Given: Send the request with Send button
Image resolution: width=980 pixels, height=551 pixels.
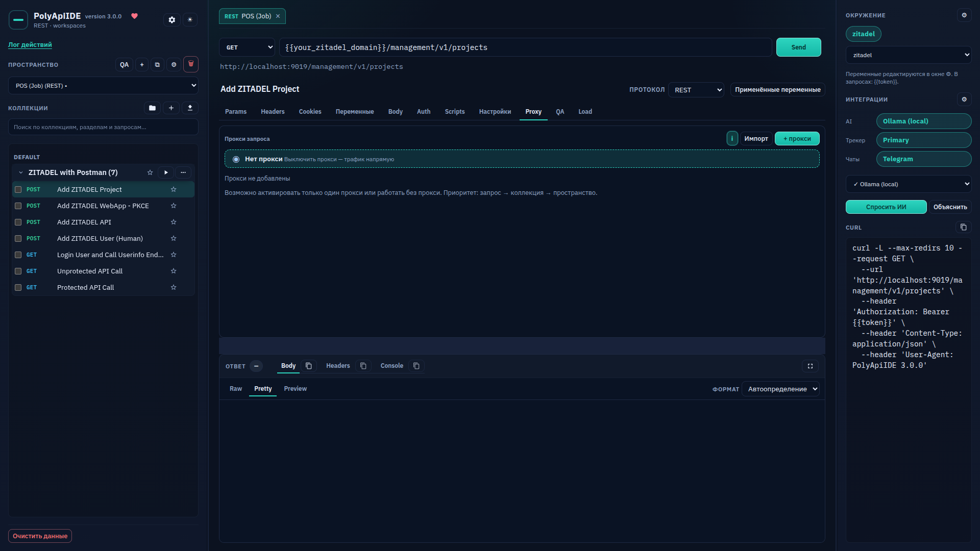Looking at the screenshot, I should 799,47.
